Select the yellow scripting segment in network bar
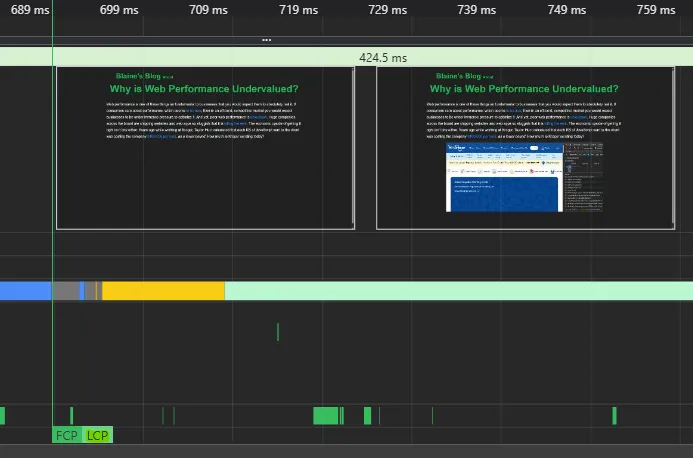Image resolution: width=693 pixels, height=458 pixels. (x=164, y=291)
